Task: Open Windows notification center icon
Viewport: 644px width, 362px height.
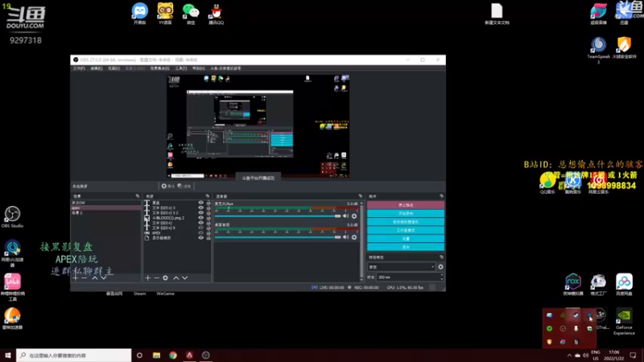Action: click(x=633, y=356)
